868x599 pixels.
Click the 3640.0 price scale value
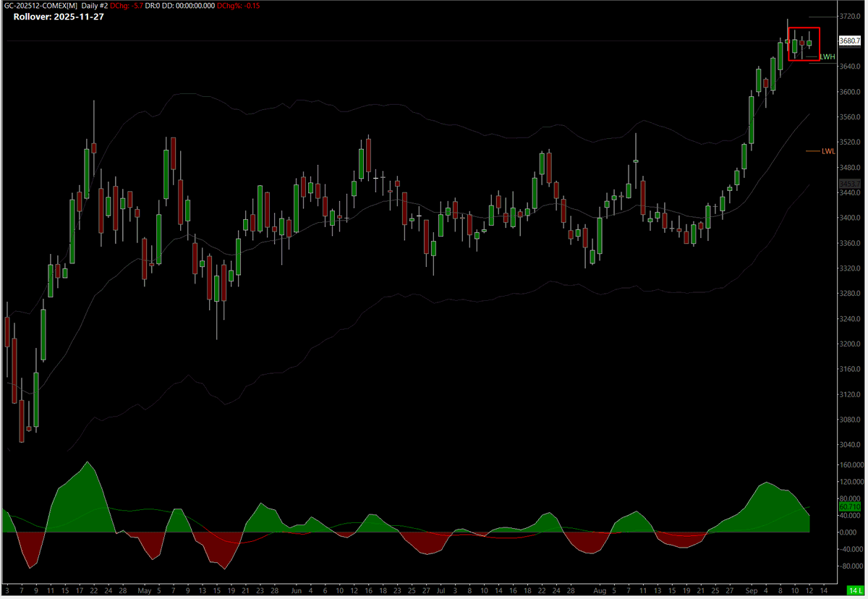click(850, 67)
